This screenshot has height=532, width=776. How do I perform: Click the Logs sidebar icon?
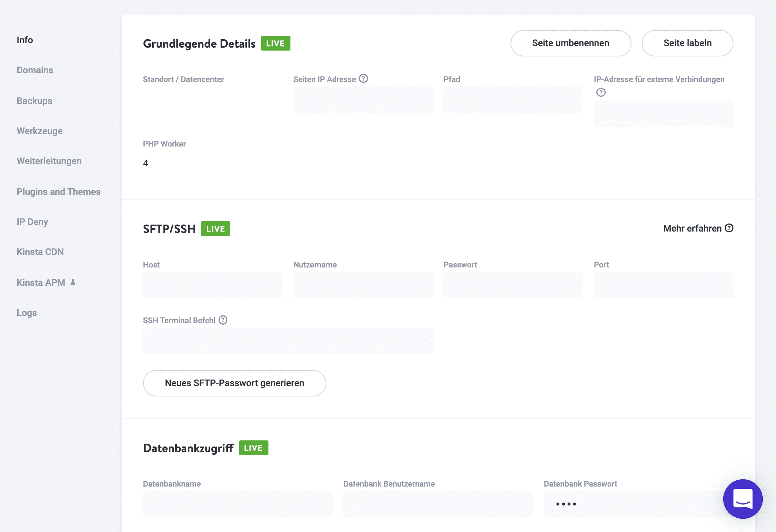click(x=26, y=312)
